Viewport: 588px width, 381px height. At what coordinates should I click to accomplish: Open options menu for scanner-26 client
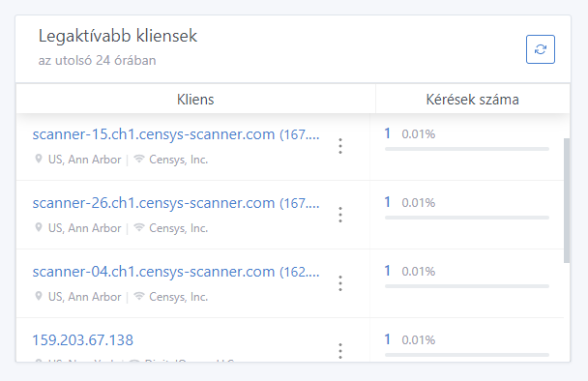pos(340,215)
